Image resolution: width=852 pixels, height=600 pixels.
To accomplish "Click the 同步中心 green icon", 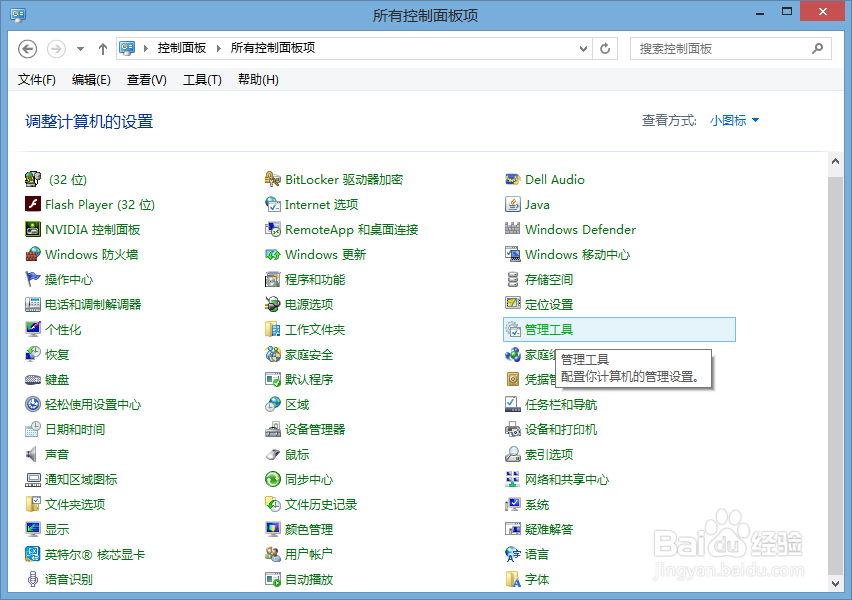I will [x=272, y=479].
